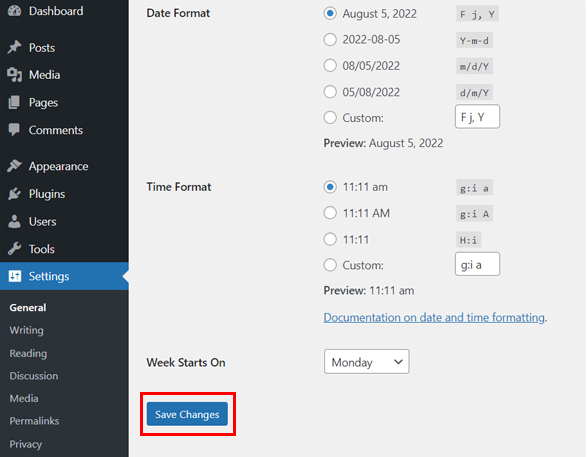Screen dimensions: 587x457
Task: Choose the 11:11 AM time format
Action: coord(330,213)
